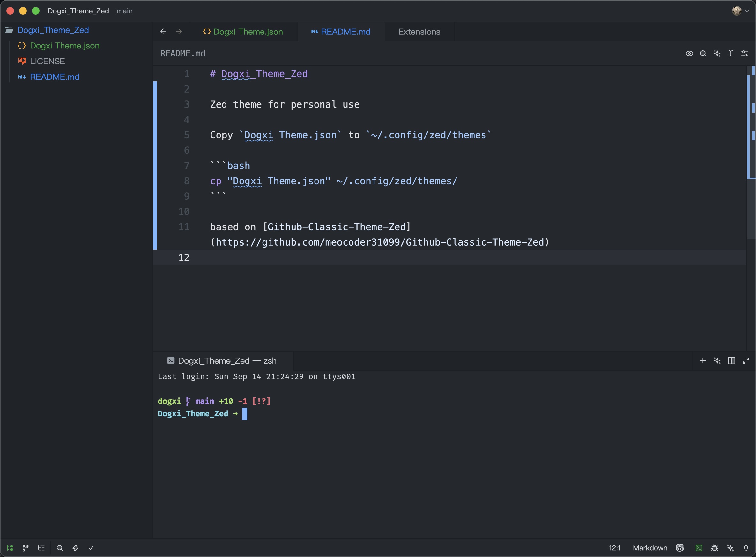Open the Copilot status icon menu
Screen dimensions: 756x557
pyautogui.click(x=680, y=548)
